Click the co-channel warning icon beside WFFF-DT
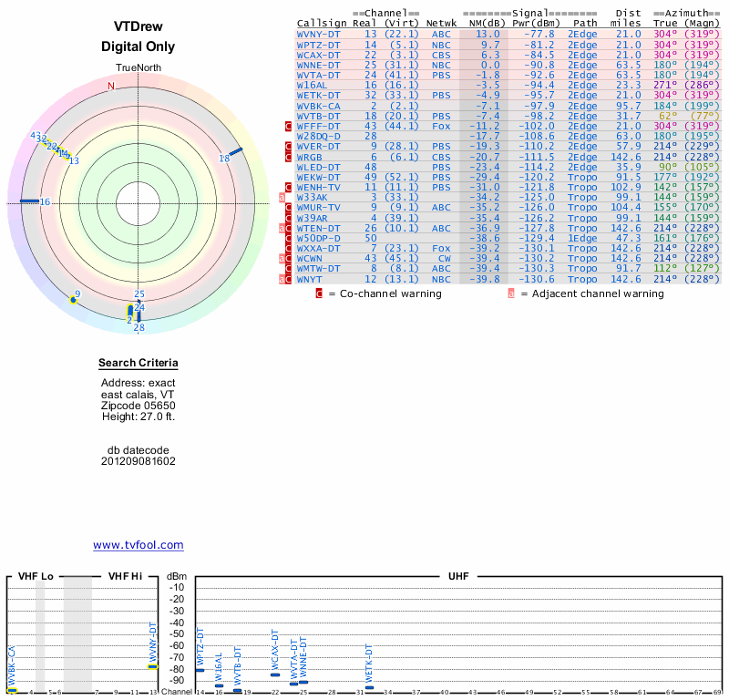Viewport: 729px width, 700px height. pos(289,126)
